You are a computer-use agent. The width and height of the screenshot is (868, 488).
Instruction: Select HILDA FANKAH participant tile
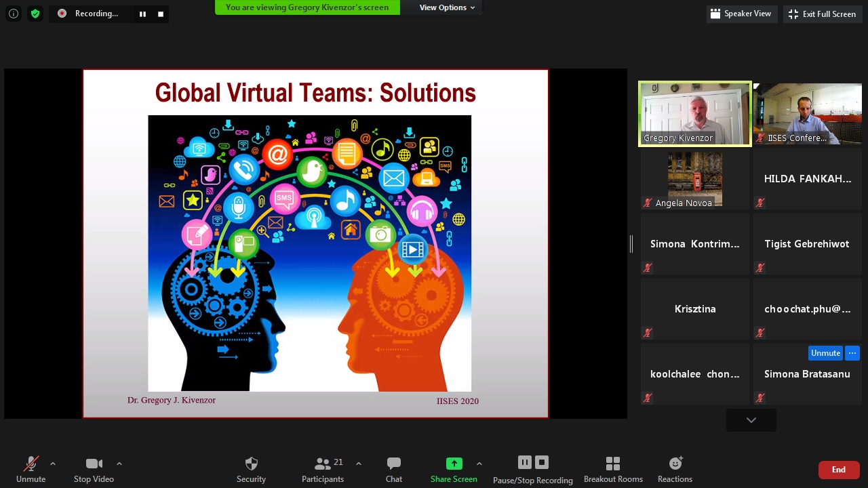807,179
